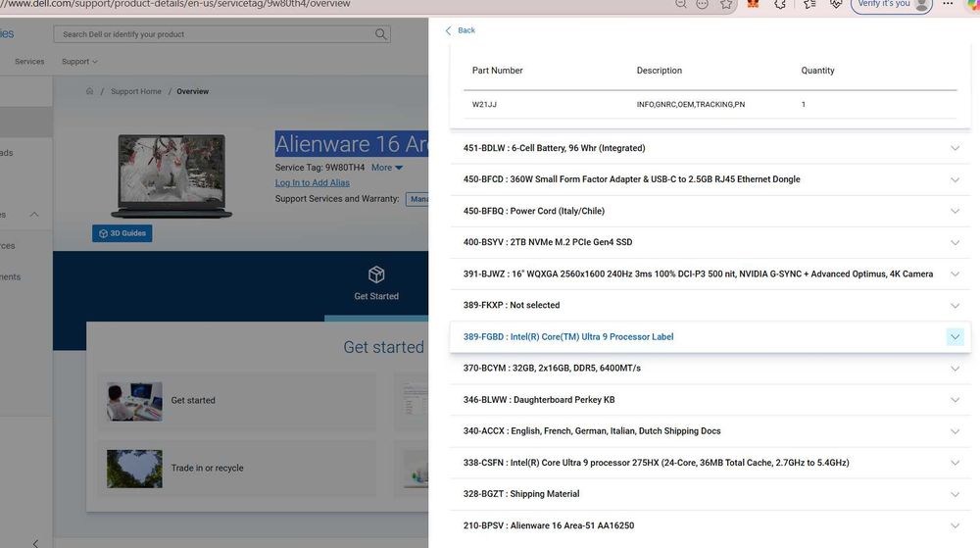Expand the 389-FKXP Not selected row
This screenshot has width=980, height=548.
click(710, 306)
